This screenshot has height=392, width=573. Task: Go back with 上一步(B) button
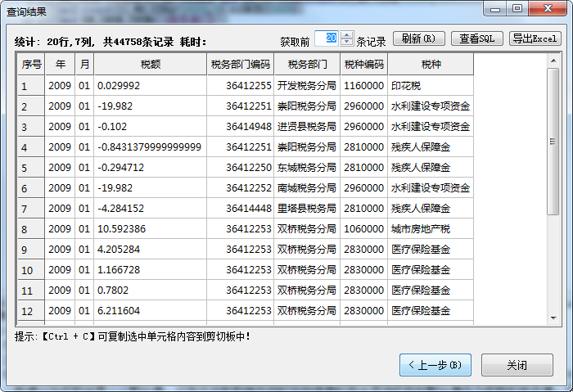coord(435,365)
